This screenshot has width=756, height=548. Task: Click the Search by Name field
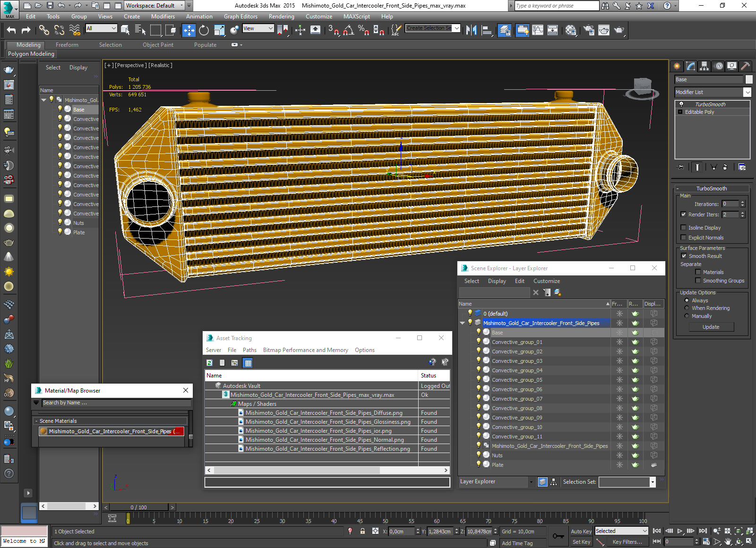tap(116, 403)
